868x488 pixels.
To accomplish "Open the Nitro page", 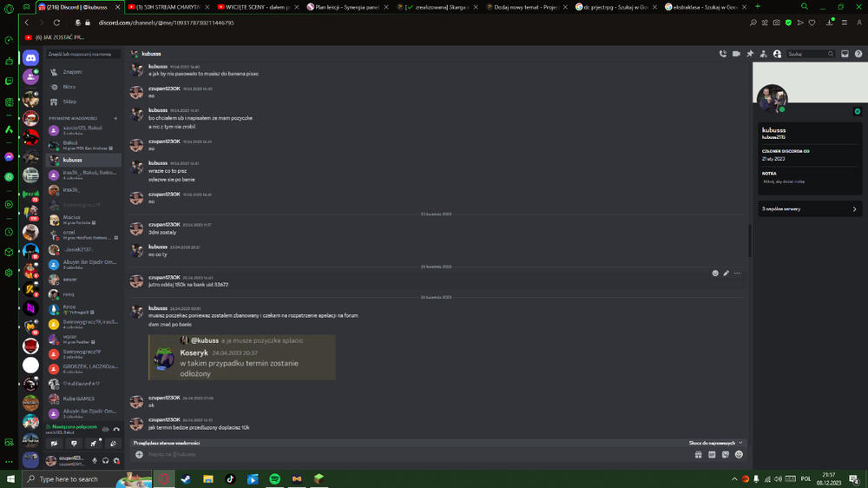I will click(x=83, y=87).
